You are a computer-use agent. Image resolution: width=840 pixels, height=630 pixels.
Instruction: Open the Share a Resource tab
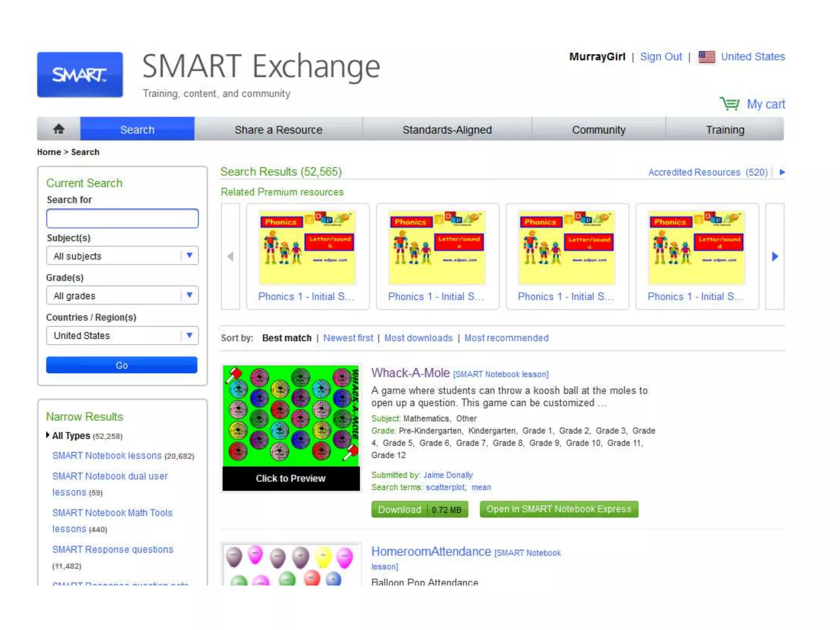click(x=278, y=129)
